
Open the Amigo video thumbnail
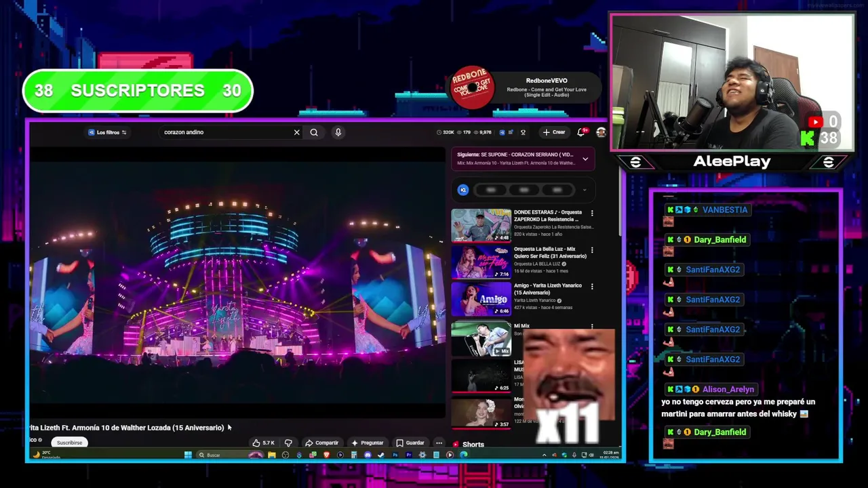click(481, 299)
